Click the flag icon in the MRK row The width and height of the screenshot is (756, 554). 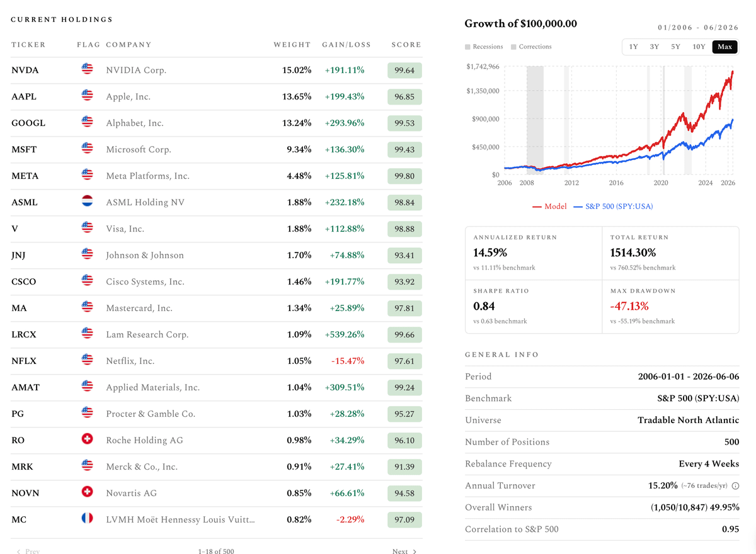88,466
